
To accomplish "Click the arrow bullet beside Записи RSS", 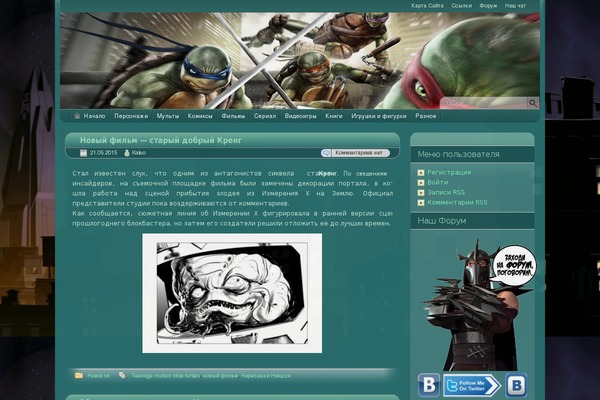I will tap(421, 193).
